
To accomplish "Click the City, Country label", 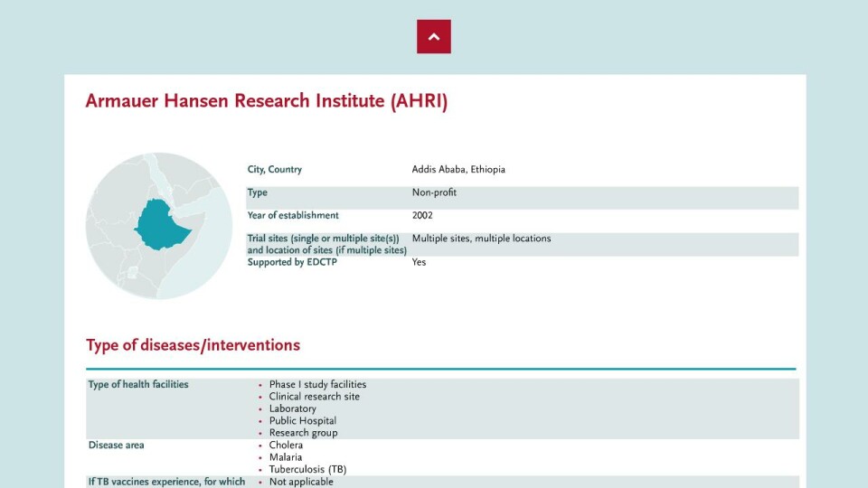I will pyautogui.click(x=275, y=169).
